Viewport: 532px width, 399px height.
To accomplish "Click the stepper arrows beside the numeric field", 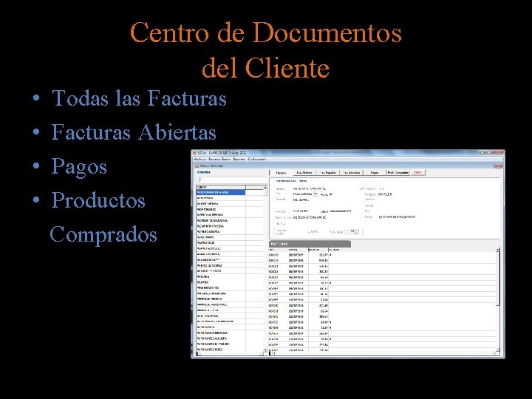I will click(x=357, y=232).
